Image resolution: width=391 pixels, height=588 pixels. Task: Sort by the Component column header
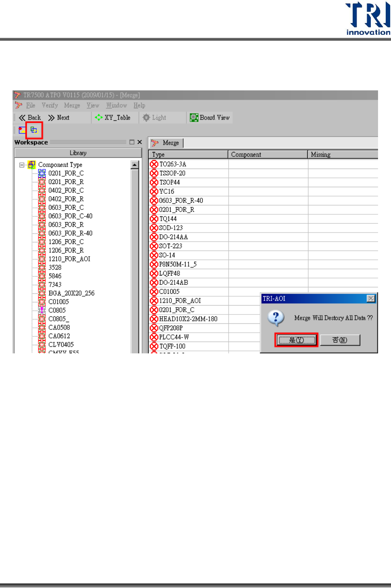tap(268, 154)
